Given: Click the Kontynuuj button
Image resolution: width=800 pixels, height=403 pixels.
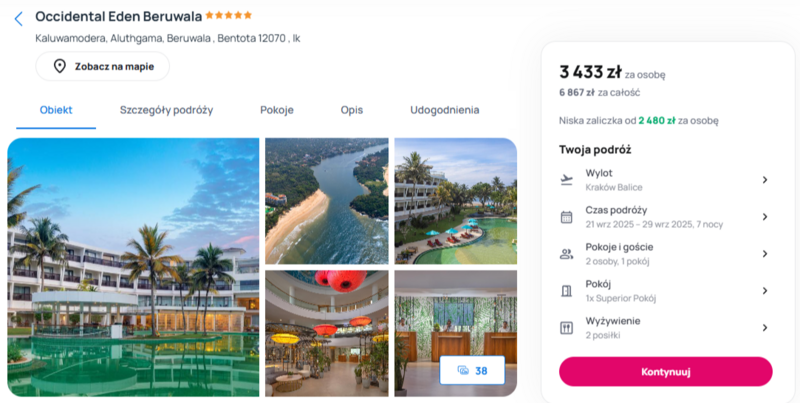Looking at the screenshot, I should (x=665, y=371).
